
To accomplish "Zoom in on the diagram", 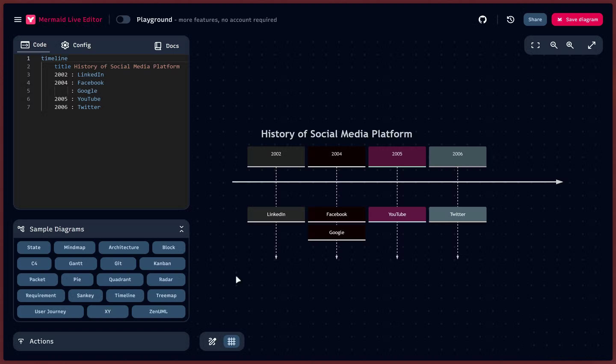I will pos(570,45).
